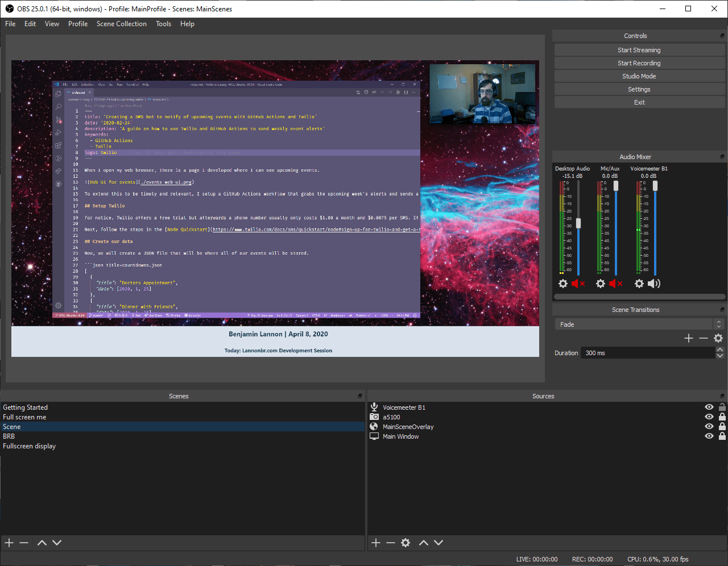Open the File menu
728x566 pixels.
(10, 24)
